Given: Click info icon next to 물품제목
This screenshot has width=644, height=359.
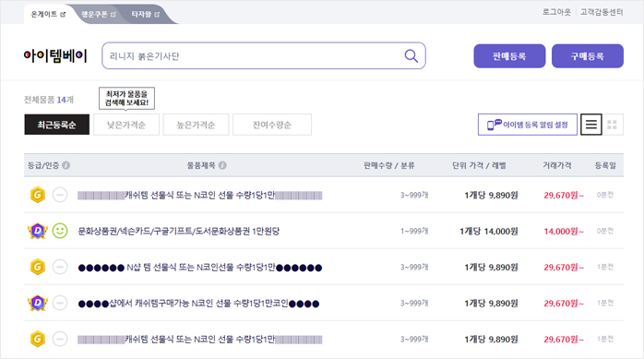Looking at the screenshot, I should click(x=222, y=165).
